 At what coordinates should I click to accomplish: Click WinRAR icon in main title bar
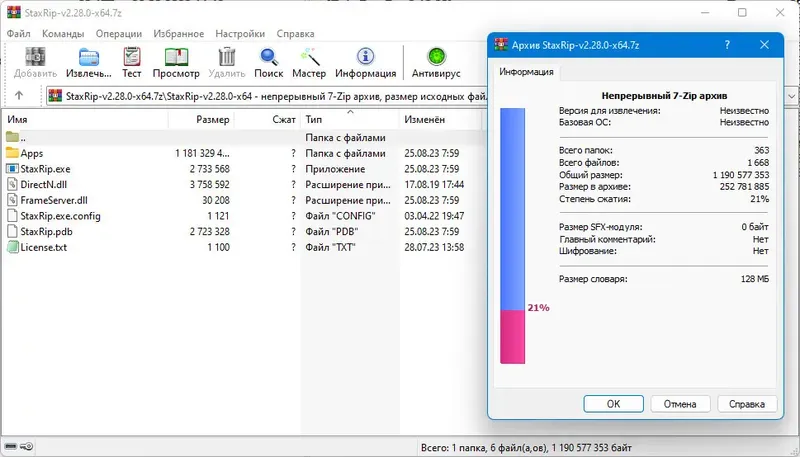point(14,12)
